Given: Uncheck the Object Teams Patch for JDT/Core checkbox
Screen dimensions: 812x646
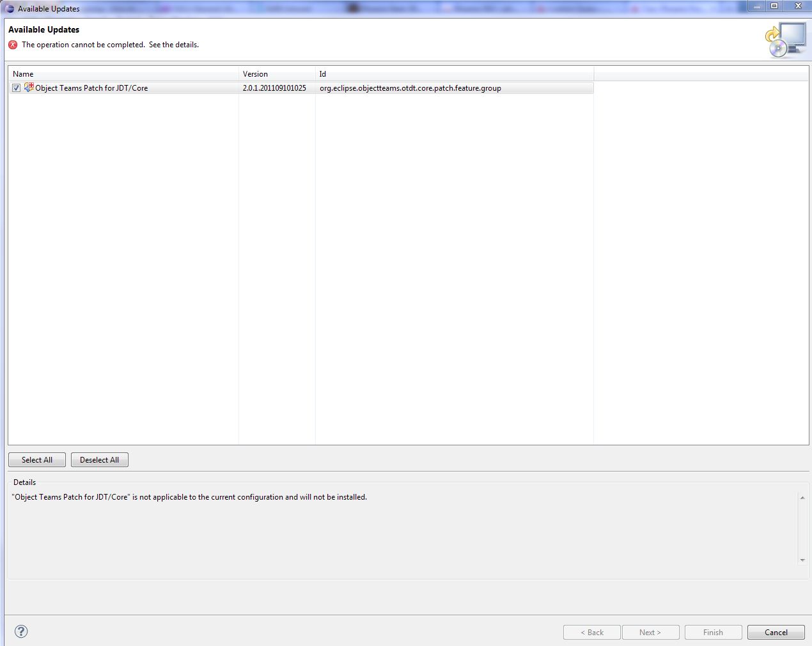Looking at the screenshot, I should [x=17, y=88].
